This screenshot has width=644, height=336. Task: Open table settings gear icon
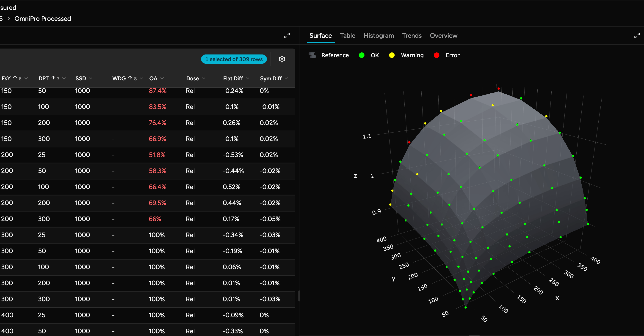(282, 59)
